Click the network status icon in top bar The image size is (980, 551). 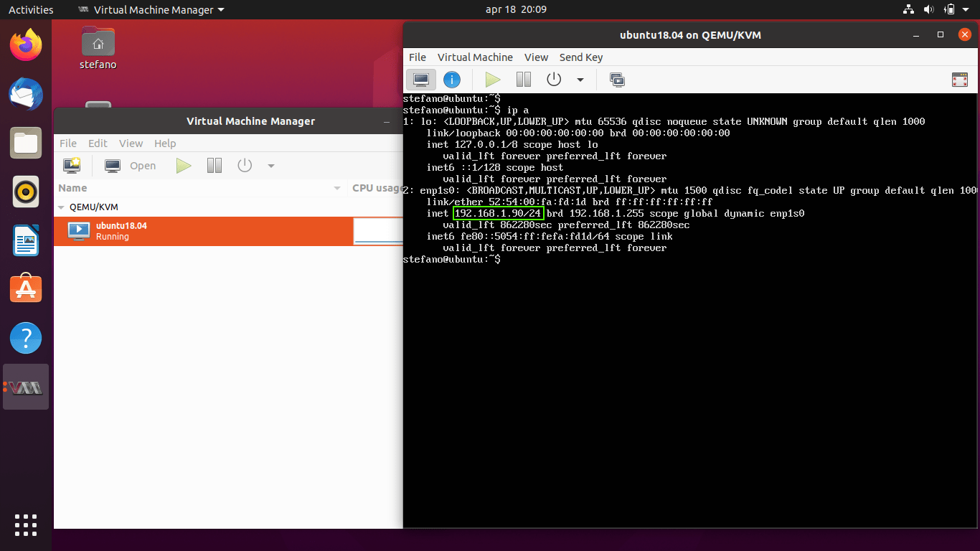pyautogui.click(x=908, y=10)
